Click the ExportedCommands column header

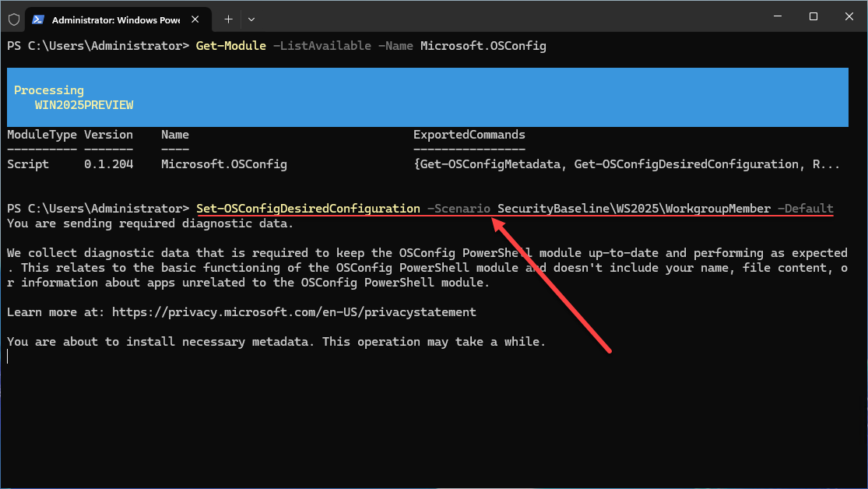[469, 135]
